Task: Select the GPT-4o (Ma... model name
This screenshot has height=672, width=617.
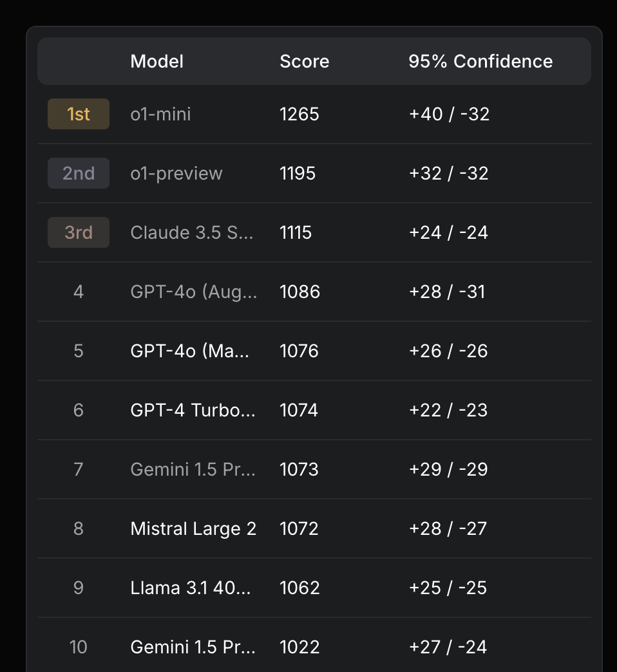Action: [189, 351]
